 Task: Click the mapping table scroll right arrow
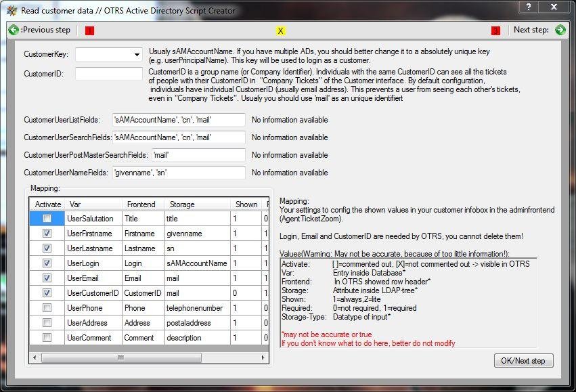(x=263, y=357)
